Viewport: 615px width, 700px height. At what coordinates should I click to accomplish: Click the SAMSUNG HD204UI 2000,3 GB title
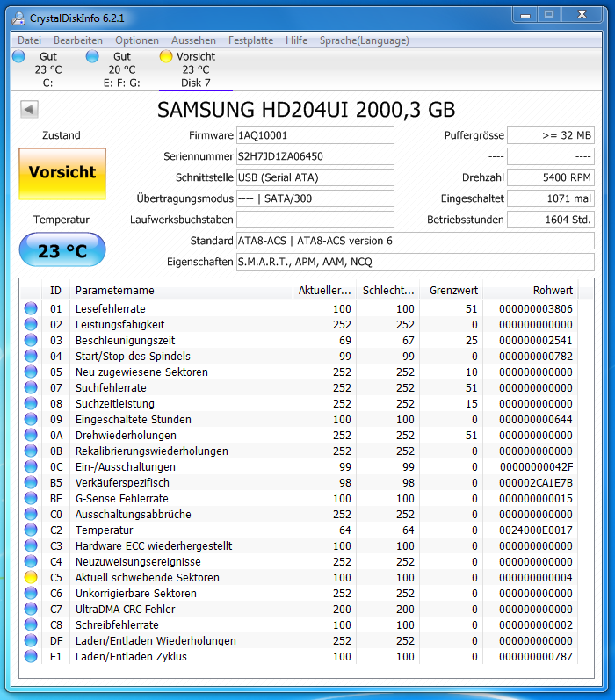coord(307,110)
